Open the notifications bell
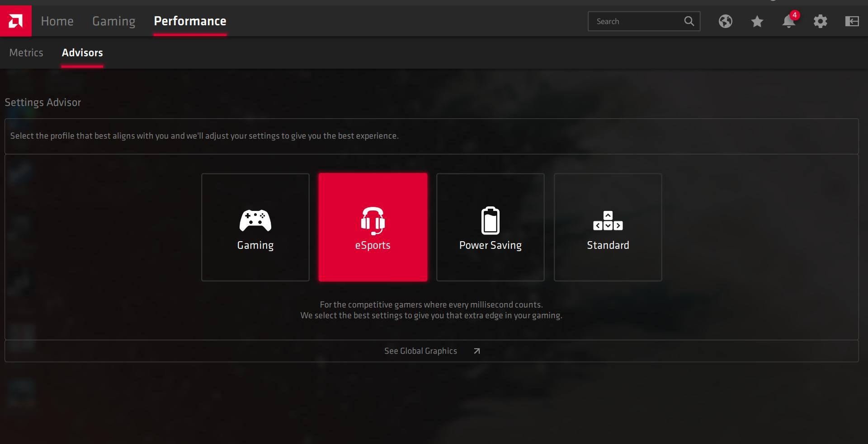Viewport: 868px width, 444px height. click(788, 22)
